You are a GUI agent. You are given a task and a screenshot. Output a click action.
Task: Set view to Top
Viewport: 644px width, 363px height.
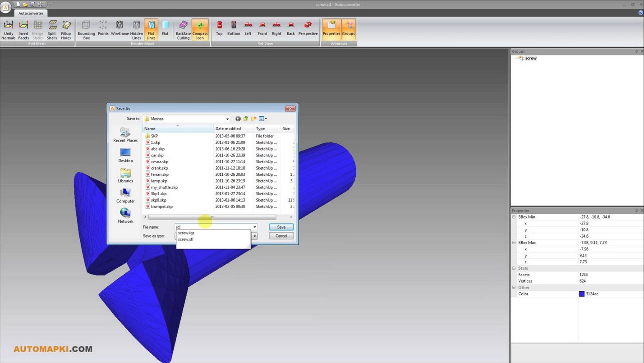click(219, 28)
